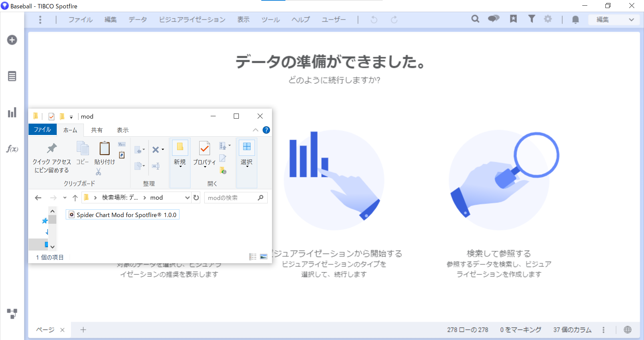Switch to ホーム ribbon tab in Explorer
This screenshot has height=340, width=644.
tap(70, 130)
